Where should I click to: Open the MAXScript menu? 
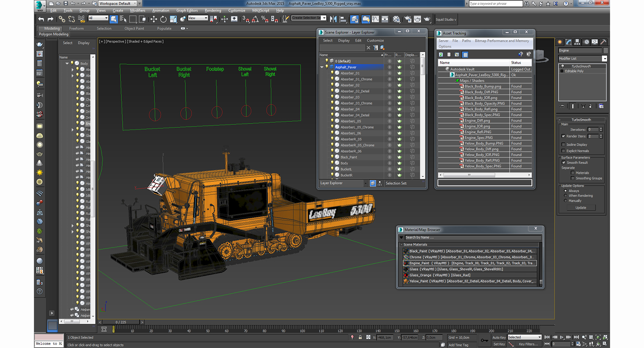coord(261,10)
